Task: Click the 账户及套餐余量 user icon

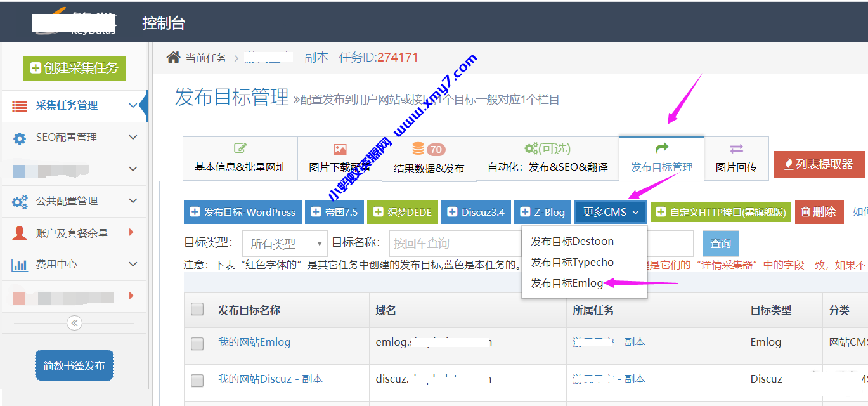Action: 20,233
